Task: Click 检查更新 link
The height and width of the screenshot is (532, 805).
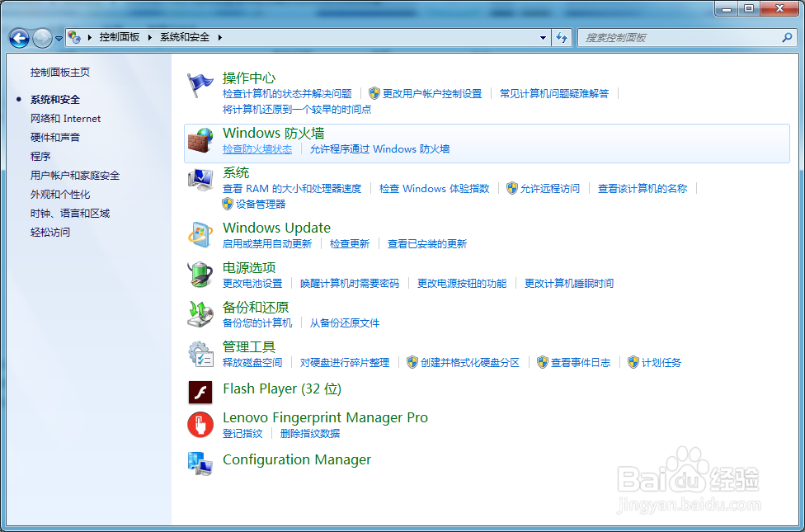Action: tap(350, 244)
